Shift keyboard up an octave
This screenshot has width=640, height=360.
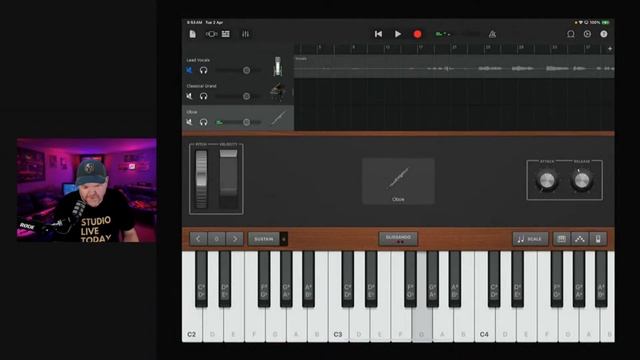[x=235, y=239]
